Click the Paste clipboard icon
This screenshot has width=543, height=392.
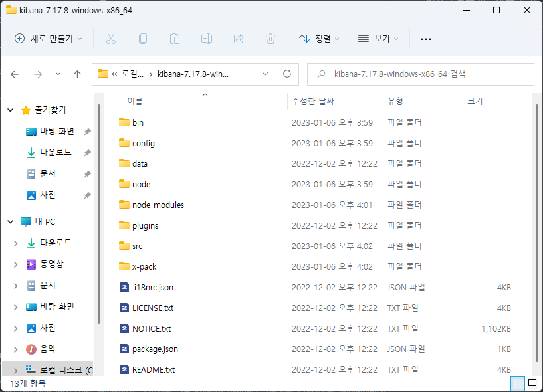(x=175, y=39)
